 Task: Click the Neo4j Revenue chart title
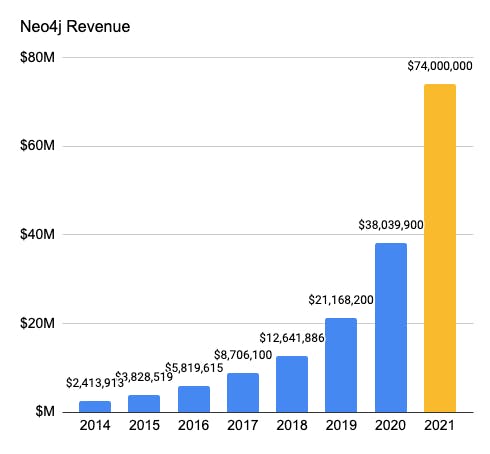[x=75, y=27]
